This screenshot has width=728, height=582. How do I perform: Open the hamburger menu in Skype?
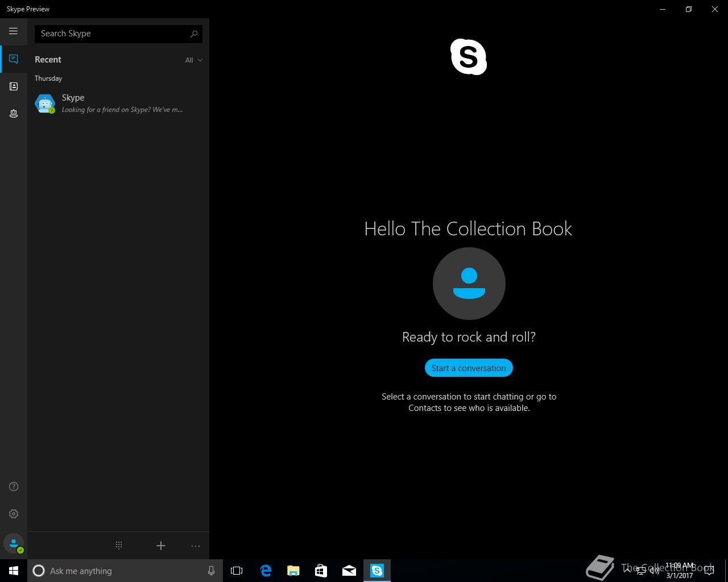tap(13, 31)
